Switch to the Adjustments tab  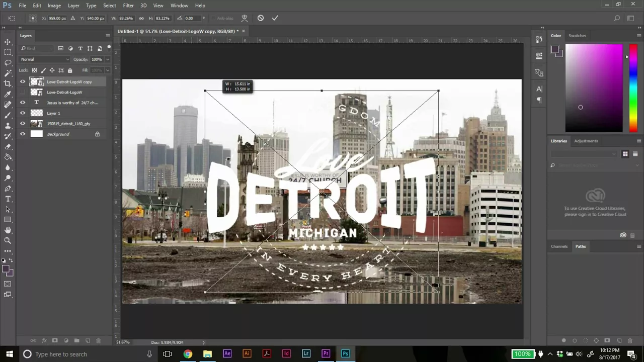pyautogui.click(x=586, y=141)
